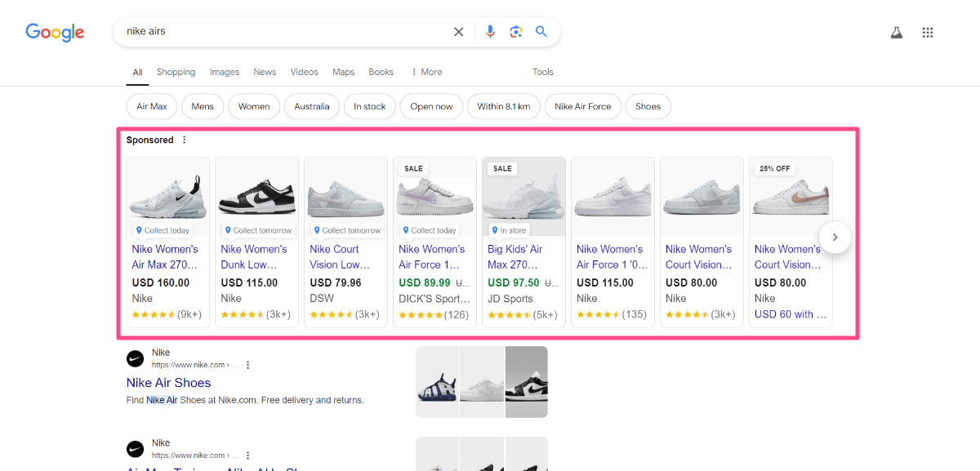Viewport: 980px width, 471px height.
Task: Click the 25% OFF badge
Action: click(x=775, y=168)
